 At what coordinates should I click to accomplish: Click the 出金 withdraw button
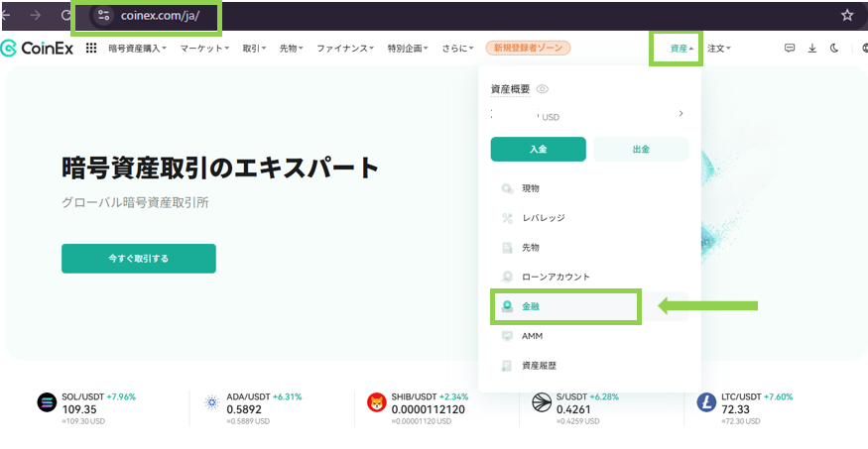641,150
